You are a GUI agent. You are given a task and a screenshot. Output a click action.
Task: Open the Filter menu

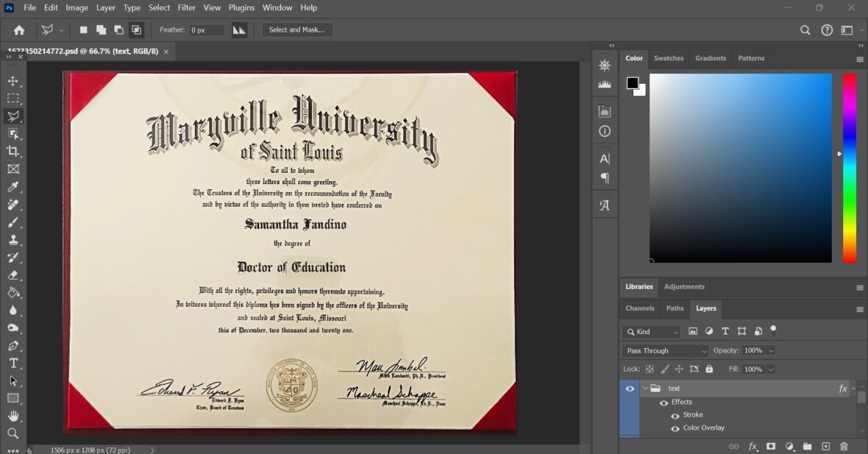click(186, 8)
